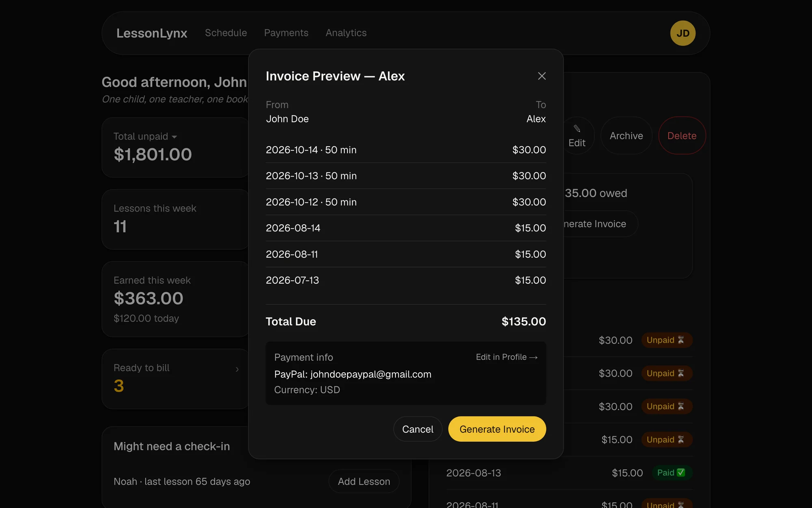The height and width of the screenshot is (508, 812).
Task: Click Add Lesson for Noah
Action: (x=364, y=482)
